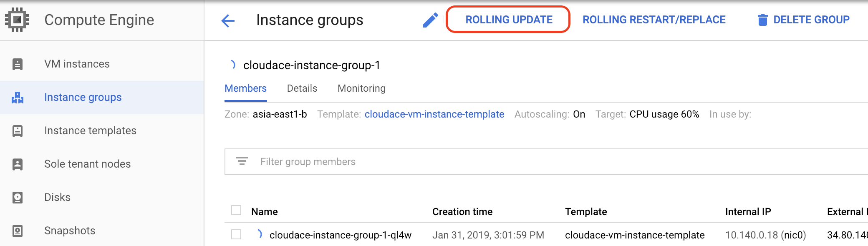Click the Instance templates sidebar icon
The width and height of the screenshot is (868, 246).
[18, 131]
